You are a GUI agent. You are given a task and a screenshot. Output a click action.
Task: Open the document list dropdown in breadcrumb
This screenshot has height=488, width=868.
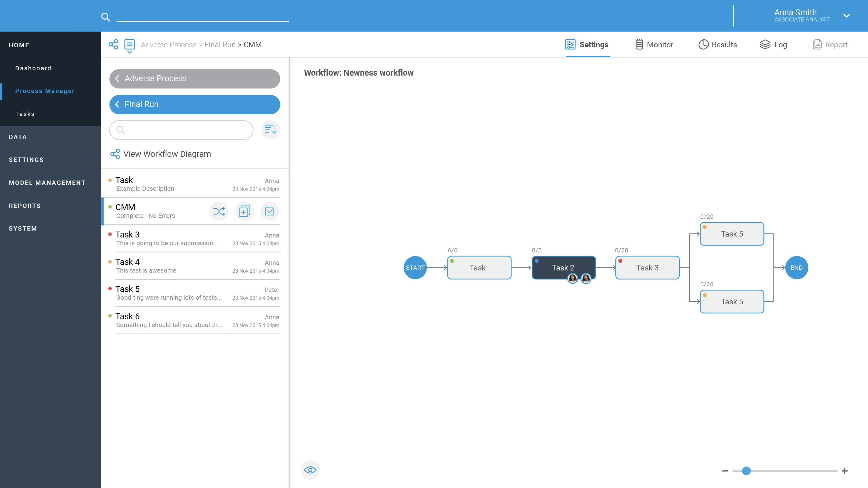click(x=129, y=46)
